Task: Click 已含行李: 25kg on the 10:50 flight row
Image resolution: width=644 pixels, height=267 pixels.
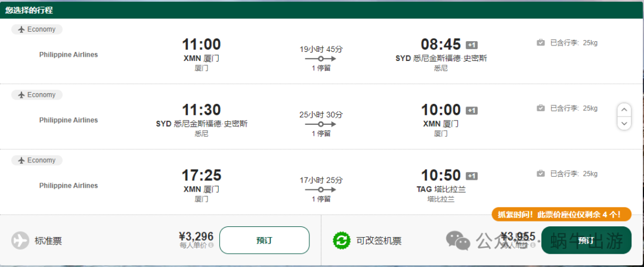Action: pos(574,174)
